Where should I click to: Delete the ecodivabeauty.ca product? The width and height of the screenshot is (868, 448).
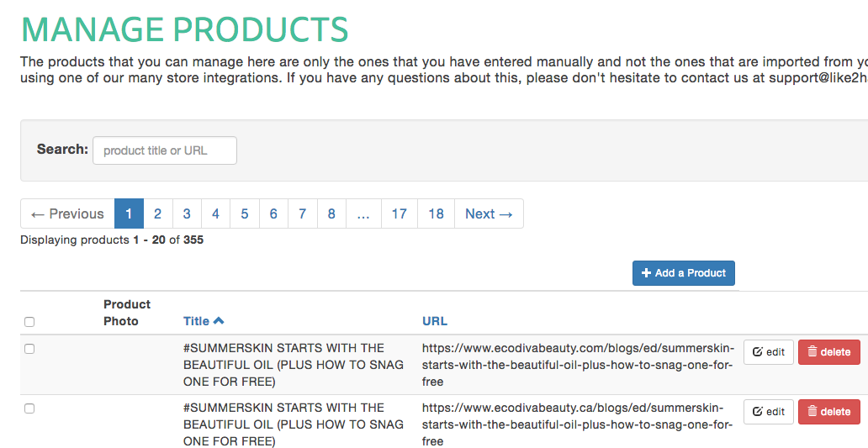828,412
